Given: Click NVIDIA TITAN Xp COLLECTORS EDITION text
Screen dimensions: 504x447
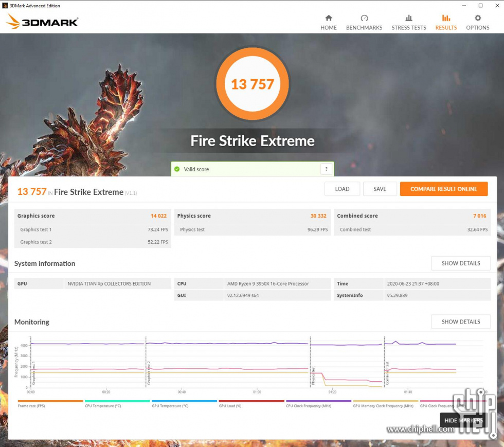Looking at the screenshot, I should pos(109,283).
